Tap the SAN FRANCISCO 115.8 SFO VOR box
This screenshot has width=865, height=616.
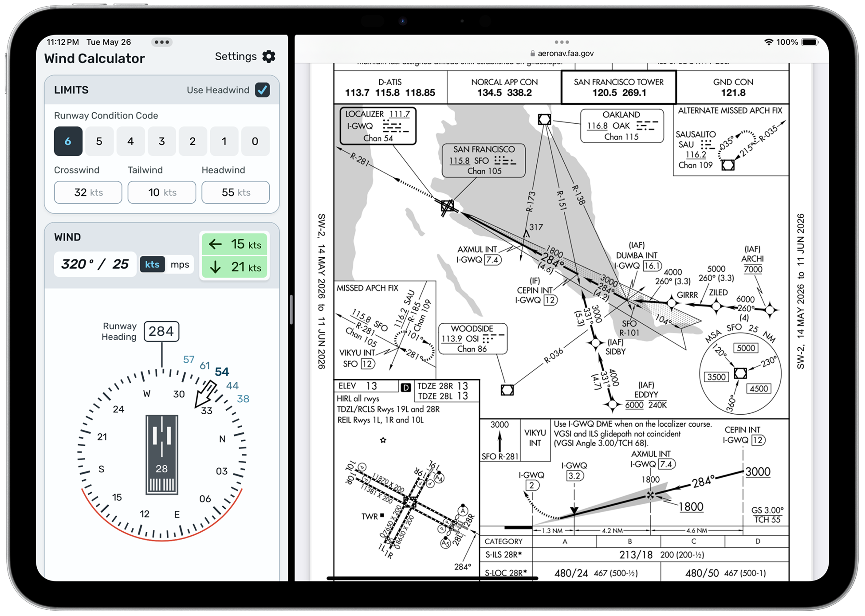(484, 160)
